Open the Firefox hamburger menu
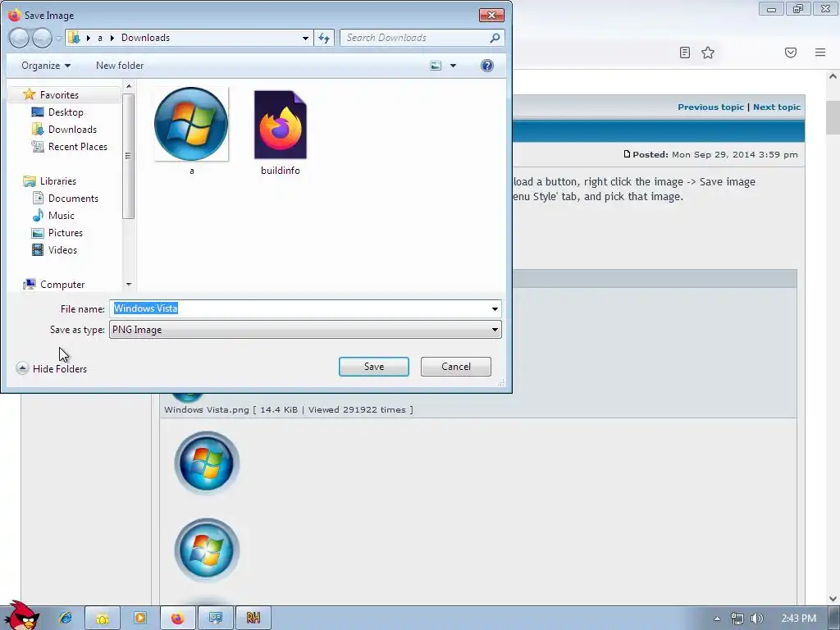The width and height of the screenshot is (840, 630). pyautogui.click(x=820, y=52)
